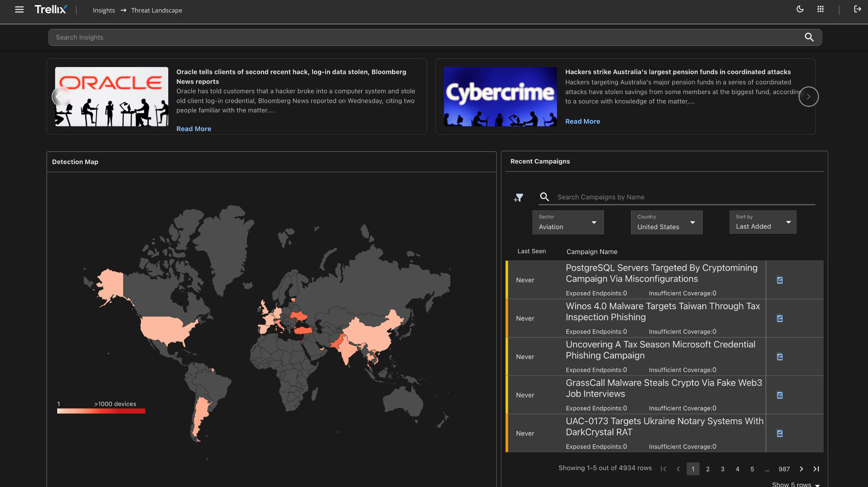Jump to first page of campaigns

663,469
